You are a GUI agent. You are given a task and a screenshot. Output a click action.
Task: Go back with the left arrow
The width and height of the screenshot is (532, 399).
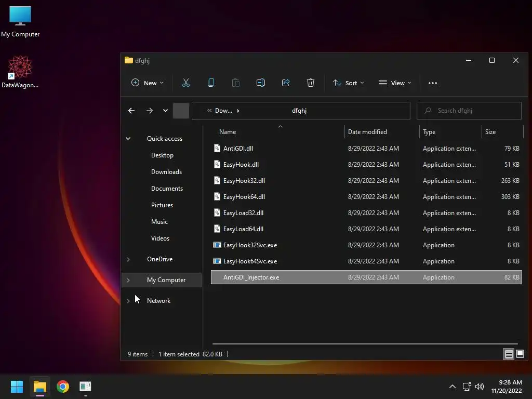131,111
